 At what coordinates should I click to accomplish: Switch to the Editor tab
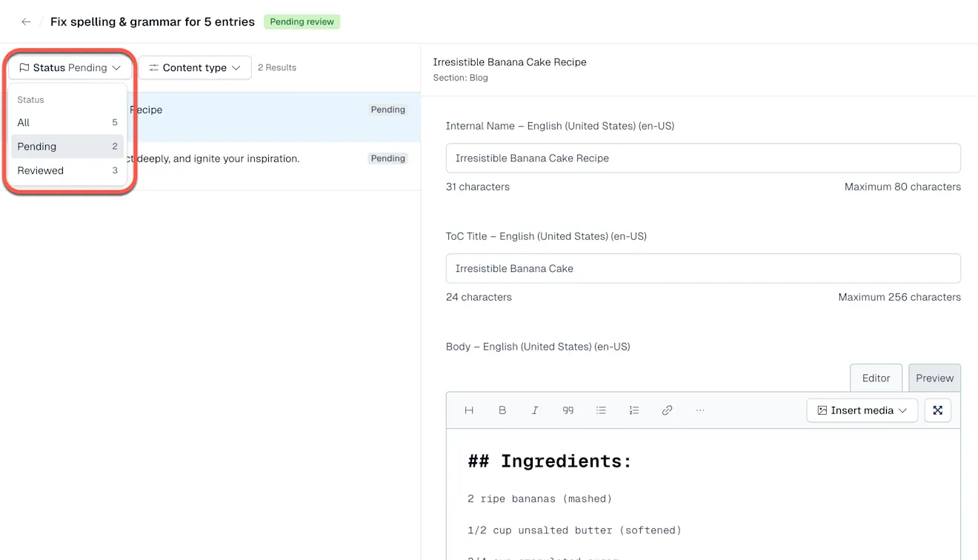(x=876, y=378)
